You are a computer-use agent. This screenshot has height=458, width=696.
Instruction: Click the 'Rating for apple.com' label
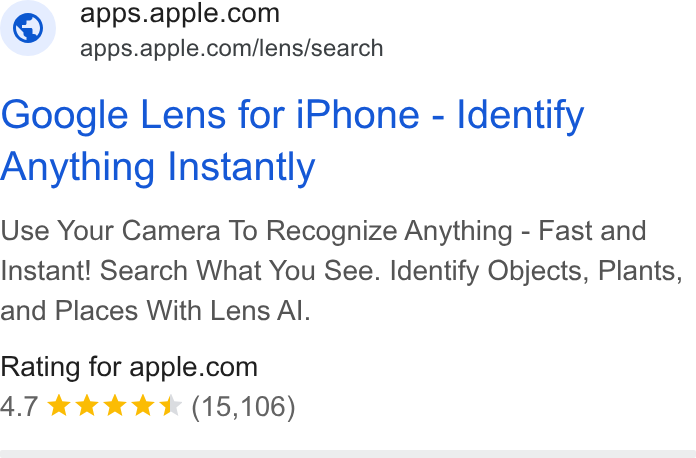click(x=129, y=367)
